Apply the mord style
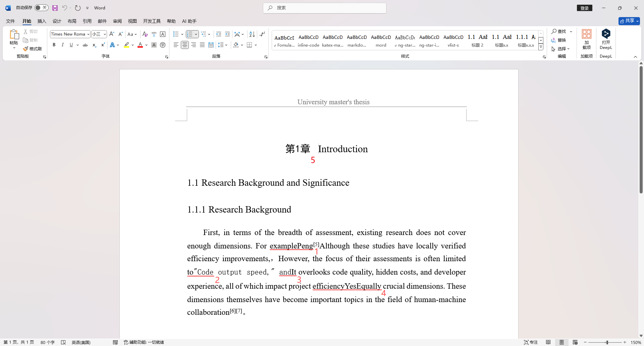Viewport: 644px width, 346px height. (x=381, y=40)
